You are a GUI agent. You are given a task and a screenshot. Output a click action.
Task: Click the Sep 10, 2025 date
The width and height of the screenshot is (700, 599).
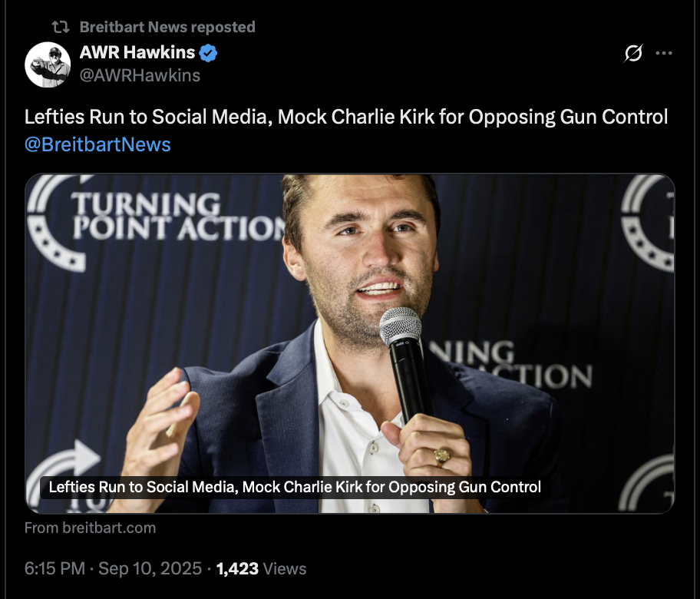click(x=150, y=569)
